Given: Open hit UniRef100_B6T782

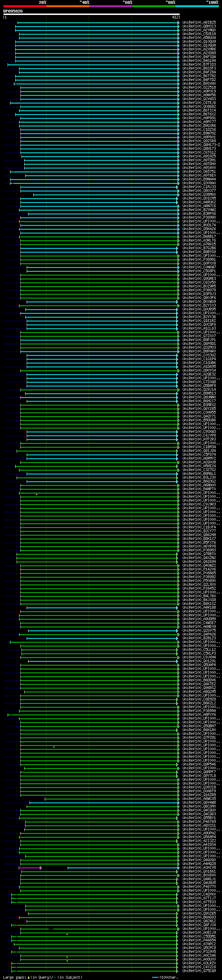Looking at the screenshot, I should (x=199, y=76).
